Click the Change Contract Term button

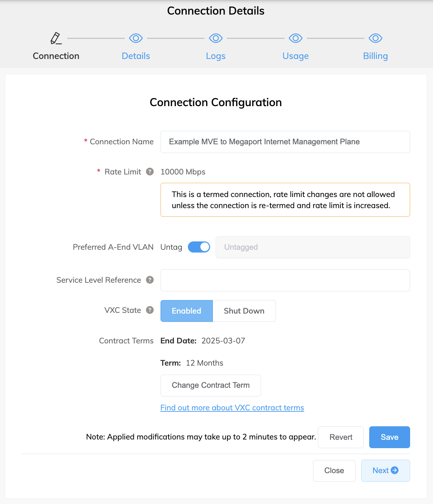pyautogui.click(x=210, y=385)
